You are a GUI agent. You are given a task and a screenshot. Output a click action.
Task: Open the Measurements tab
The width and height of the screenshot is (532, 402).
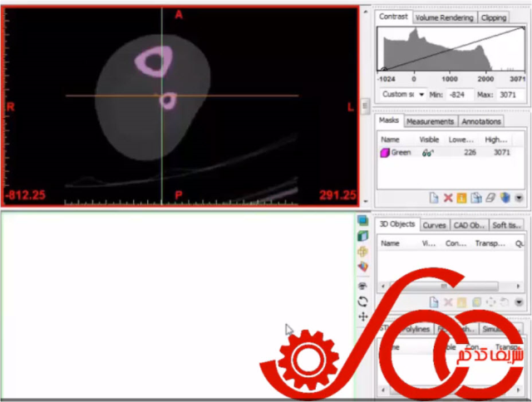(x=430, y=122)
